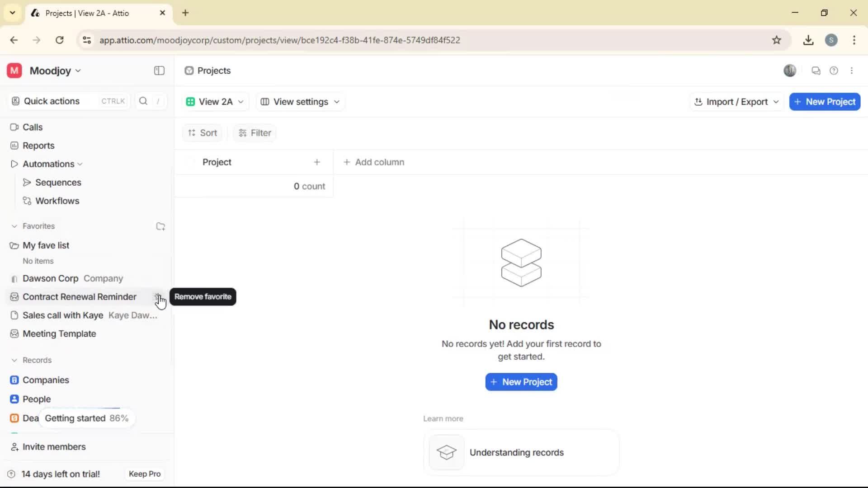
Task: Collapse the Records section
Action: coord(14,360)
